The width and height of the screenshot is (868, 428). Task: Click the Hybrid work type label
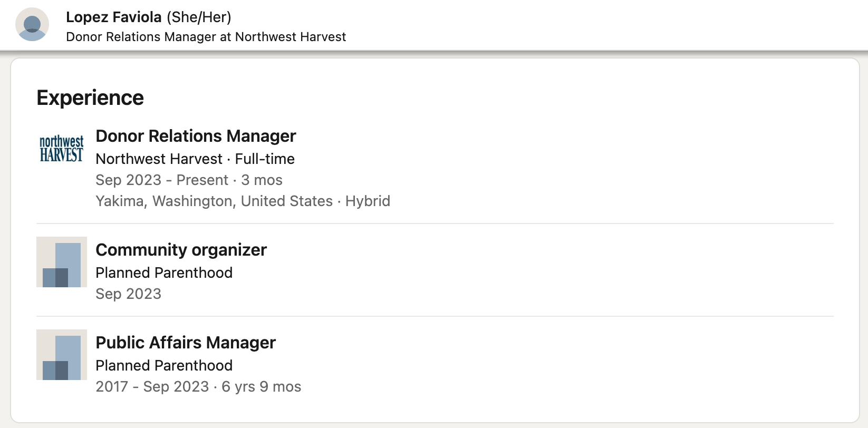[368, 201]
